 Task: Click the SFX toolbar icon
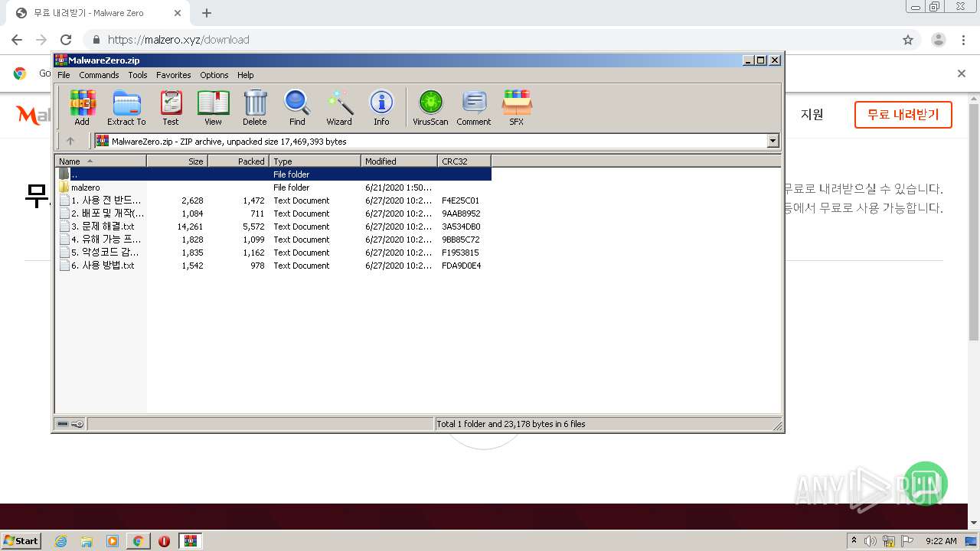tap(517, 107)
